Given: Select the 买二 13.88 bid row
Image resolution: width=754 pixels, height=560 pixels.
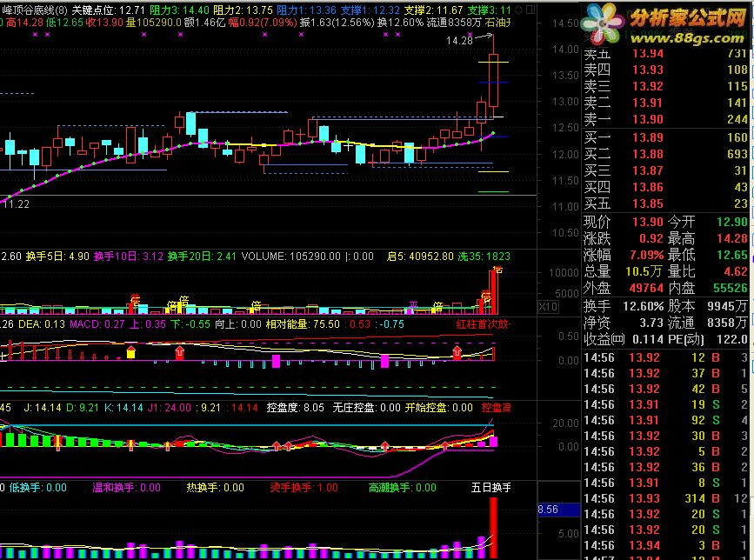Looking at the screenshot, I should click(x=665, y=154).
